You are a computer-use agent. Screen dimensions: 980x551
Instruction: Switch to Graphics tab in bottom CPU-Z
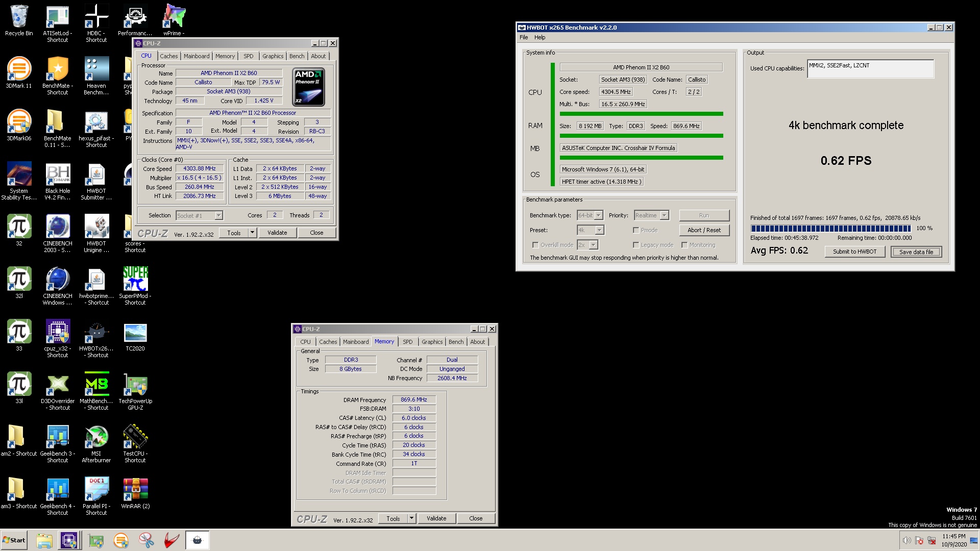coord(432,342)
